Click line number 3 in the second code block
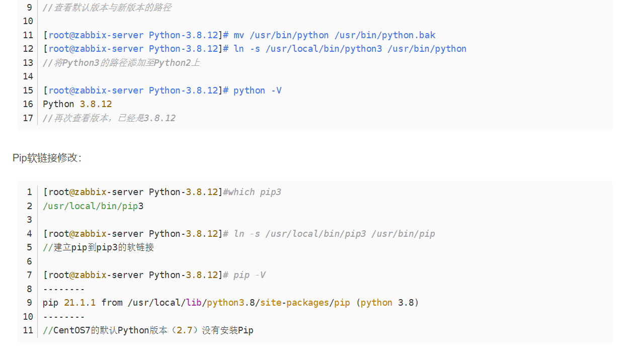The image size is (621, 364). [29, 219]
